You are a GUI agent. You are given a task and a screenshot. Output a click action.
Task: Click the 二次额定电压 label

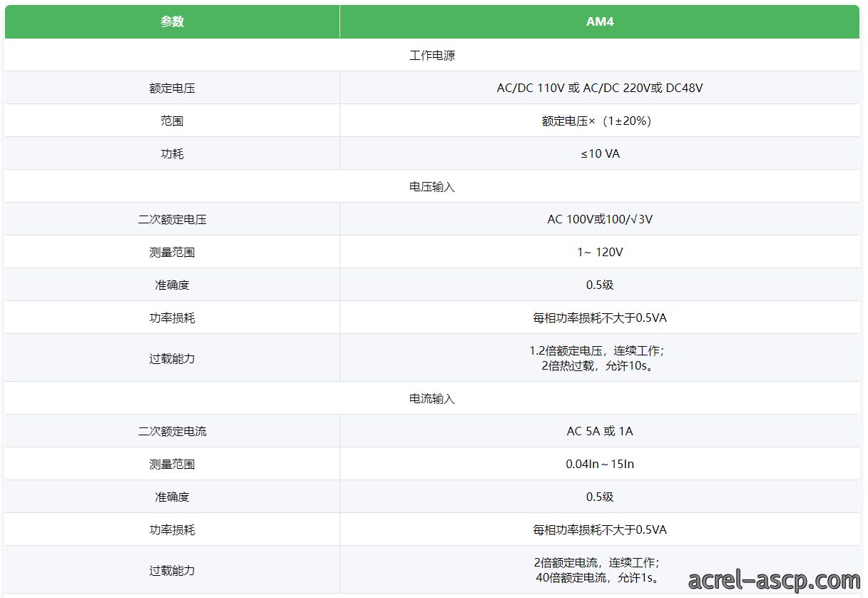point(172,220)
